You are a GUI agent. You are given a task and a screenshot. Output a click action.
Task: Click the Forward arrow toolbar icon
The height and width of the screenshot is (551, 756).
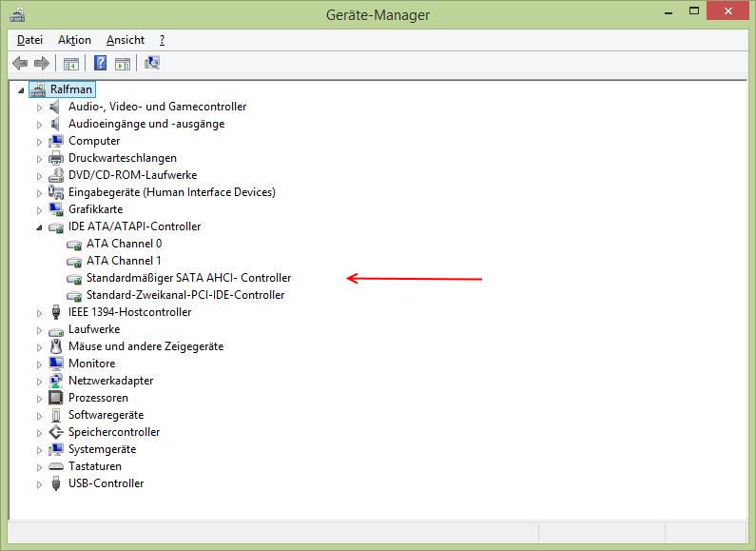point(42,63)
